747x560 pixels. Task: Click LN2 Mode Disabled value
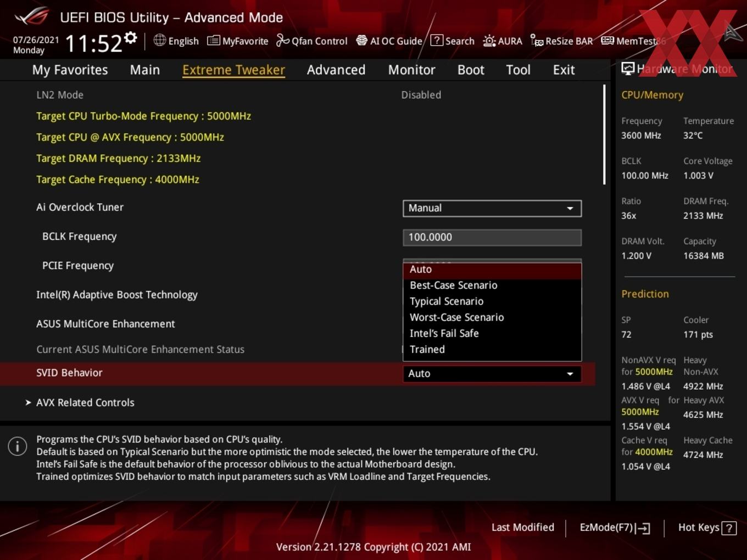(x=421, y=94)
